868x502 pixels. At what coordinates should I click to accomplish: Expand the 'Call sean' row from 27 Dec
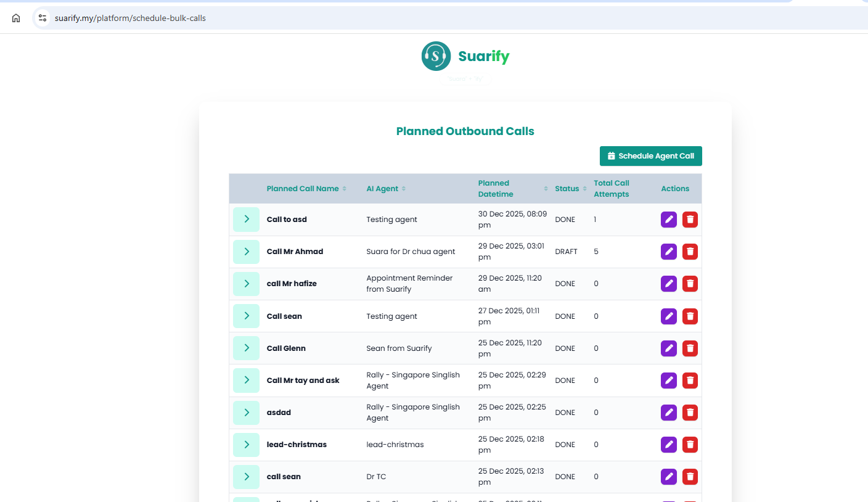(x=246, y=316)
